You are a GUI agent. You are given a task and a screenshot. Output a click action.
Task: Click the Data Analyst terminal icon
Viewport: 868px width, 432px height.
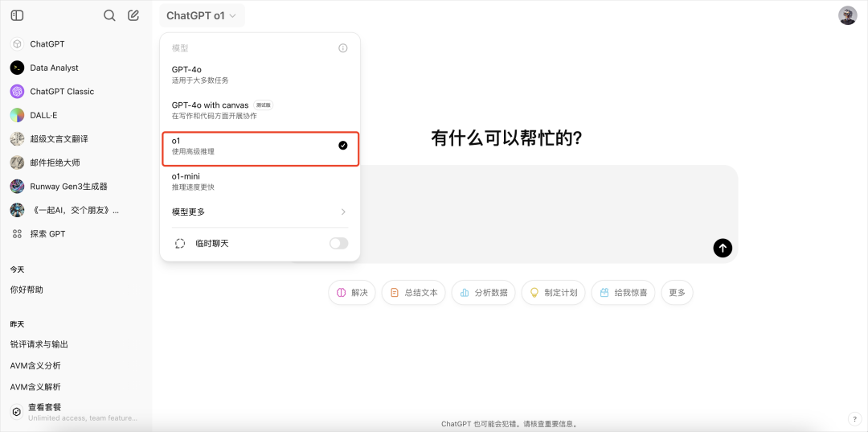point(17,68)
